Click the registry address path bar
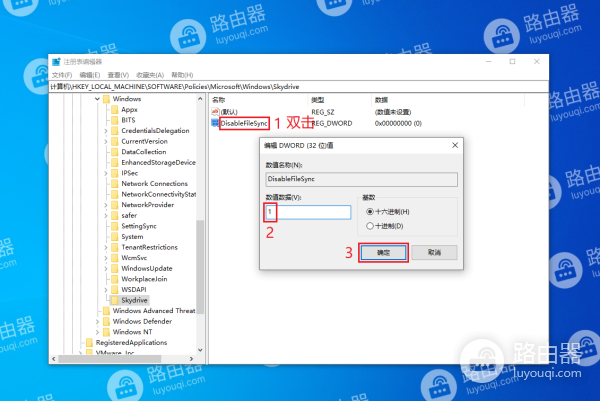This screenshot has width=600, height=401. (298, 87)
